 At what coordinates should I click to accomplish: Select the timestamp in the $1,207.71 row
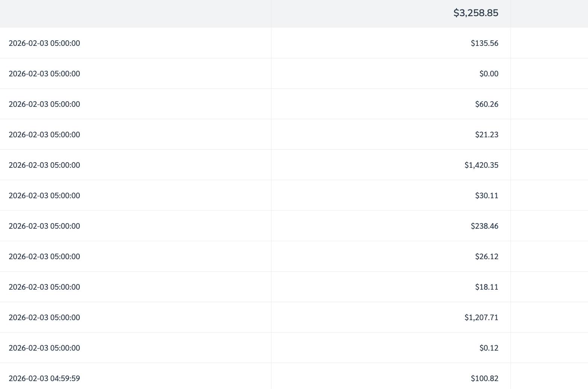[x=44, y=318]
